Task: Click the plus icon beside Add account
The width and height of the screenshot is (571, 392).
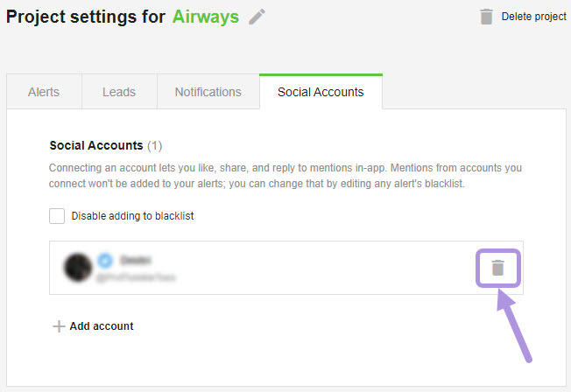Action: [x=59, y=326]
